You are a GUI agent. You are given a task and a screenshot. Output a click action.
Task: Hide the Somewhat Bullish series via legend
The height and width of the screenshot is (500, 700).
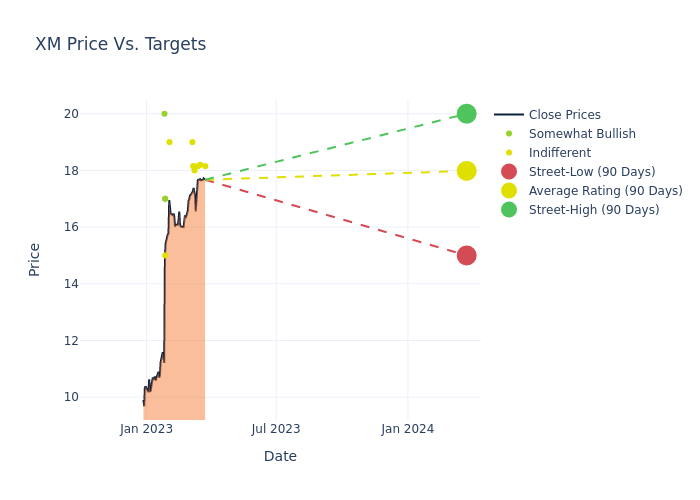582,134
